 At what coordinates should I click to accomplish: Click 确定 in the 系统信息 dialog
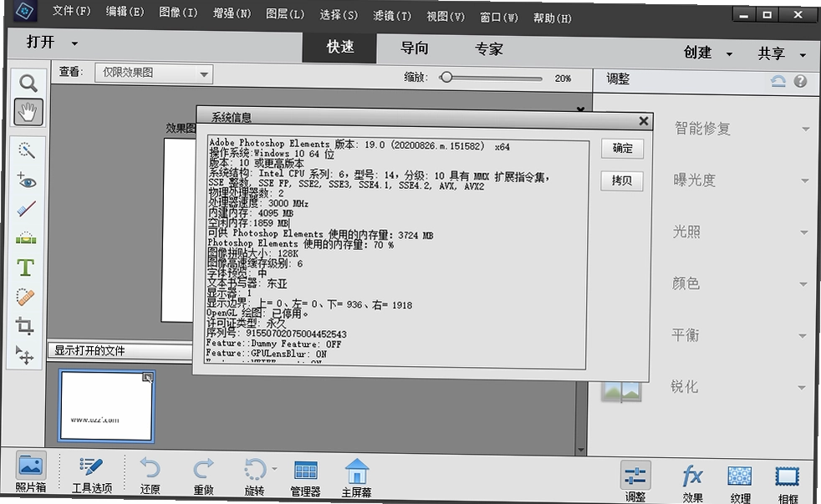click(622, 149)
